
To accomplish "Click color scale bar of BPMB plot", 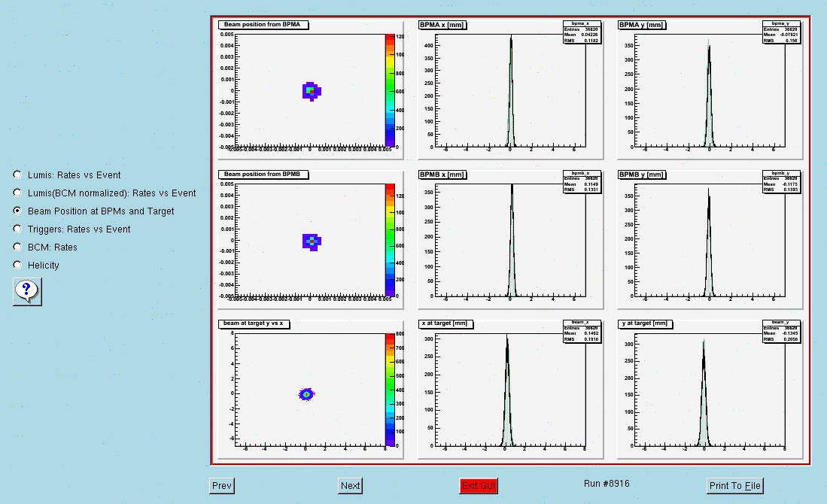I will (391, 240).
